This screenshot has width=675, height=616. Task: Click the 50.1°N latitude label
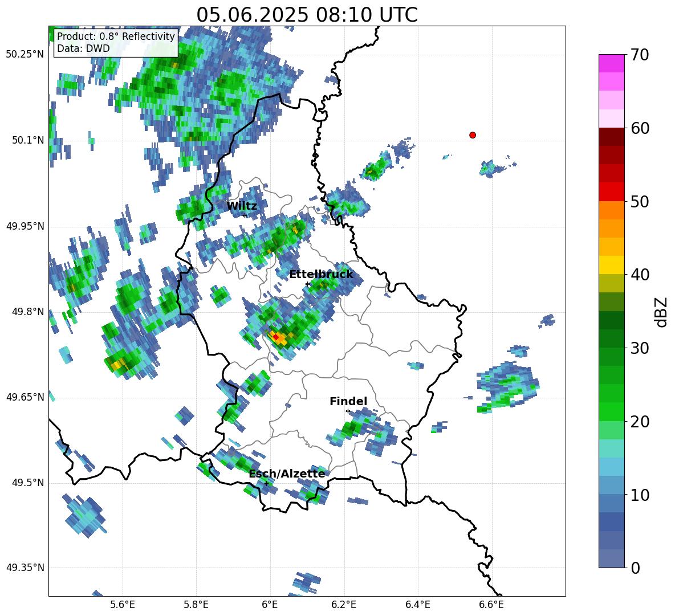click(27, 140)
